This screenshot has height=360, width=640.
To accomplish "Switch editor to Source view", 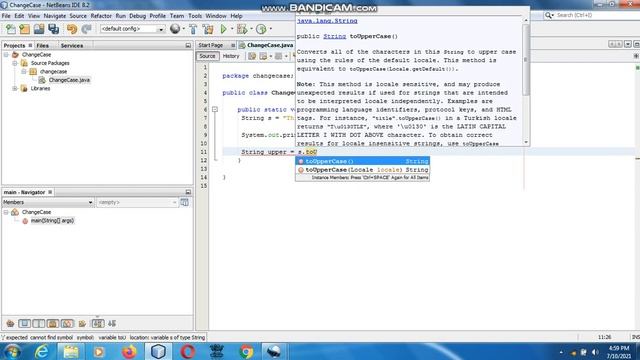I will (x=207, y=56).
